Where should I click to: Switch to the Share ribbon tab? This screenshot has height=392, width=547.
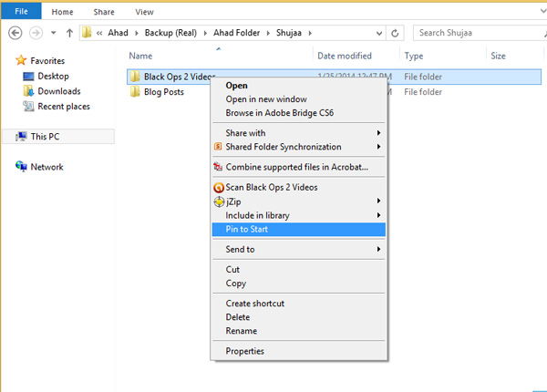pos(104,12)
